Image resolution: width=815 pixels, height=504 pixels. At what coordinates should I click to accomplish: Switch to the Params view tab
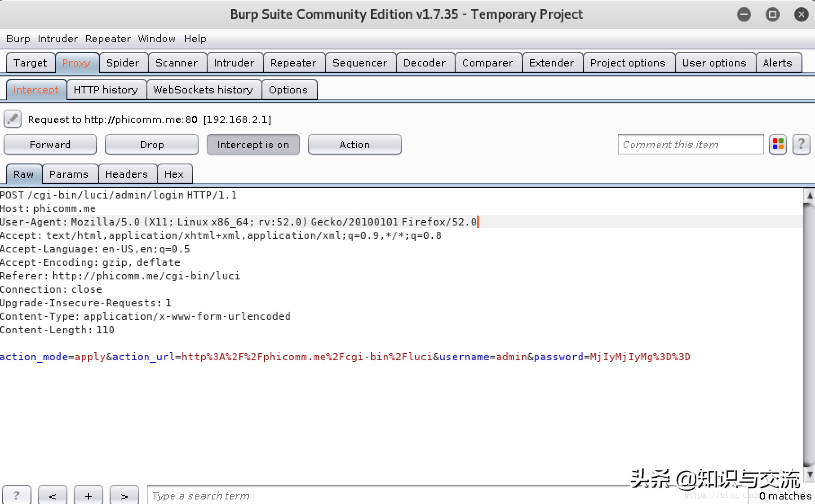click(69, 174)
